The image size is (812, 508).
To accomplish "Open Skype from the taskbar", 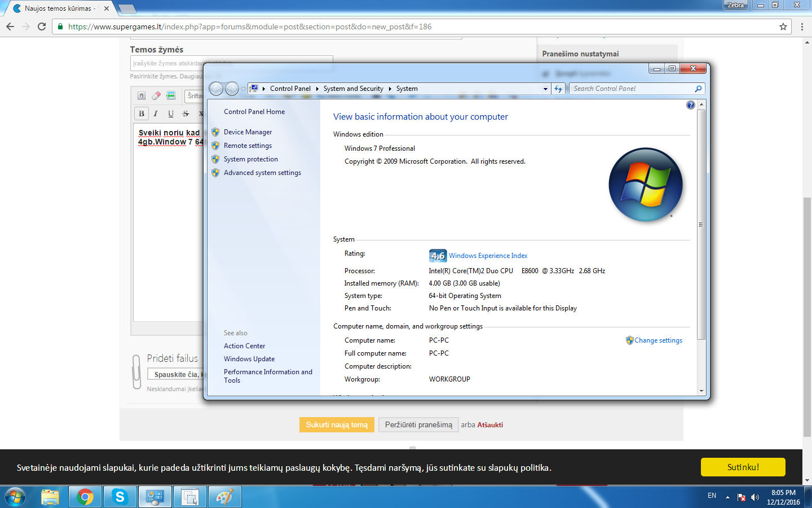I will (x=120, y=497).
